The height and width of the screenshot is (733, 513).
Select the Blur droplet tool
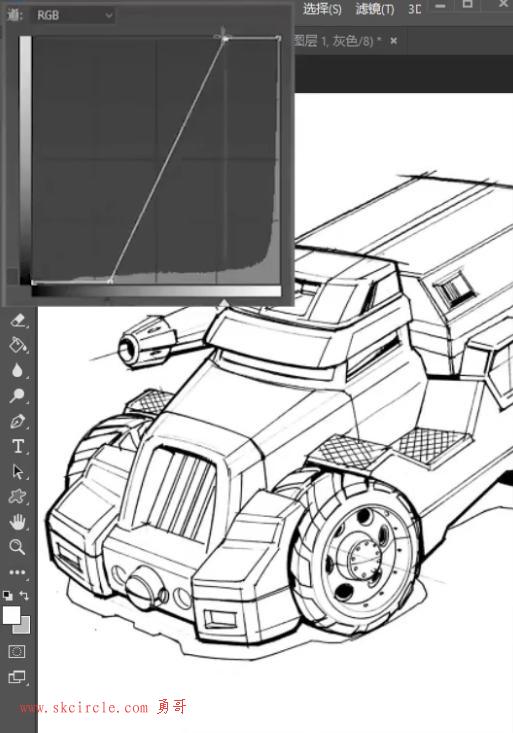tap(17, 371)
